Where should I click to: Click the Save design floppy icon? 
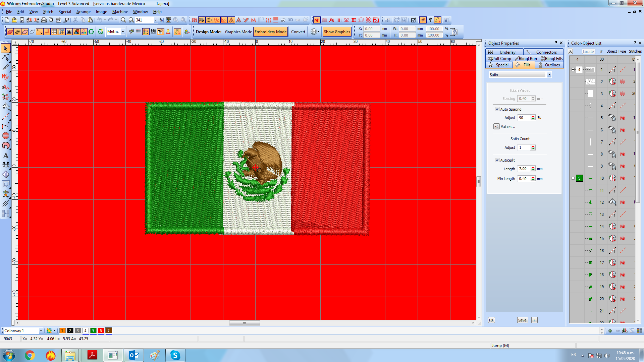(22, 20)
